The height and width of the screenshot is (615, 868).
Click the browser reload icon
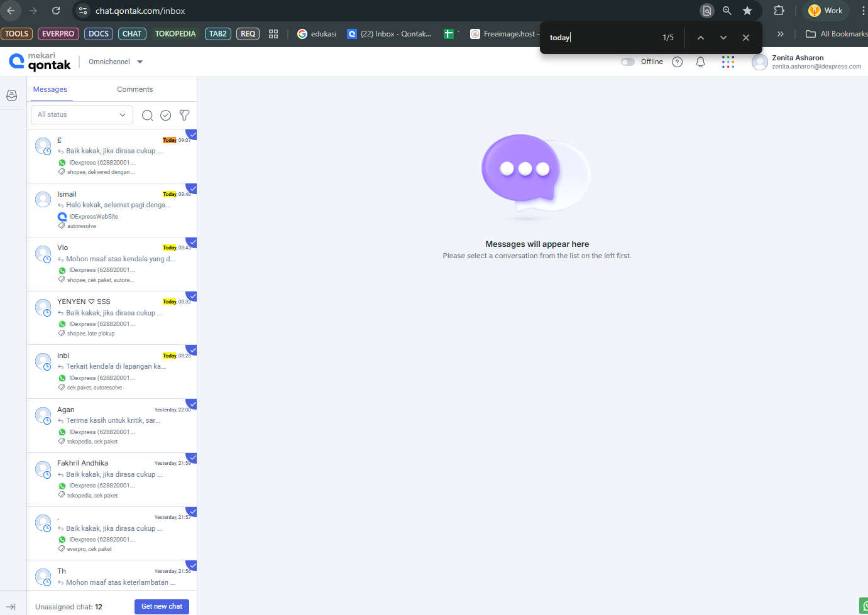(x=56, y=11)
